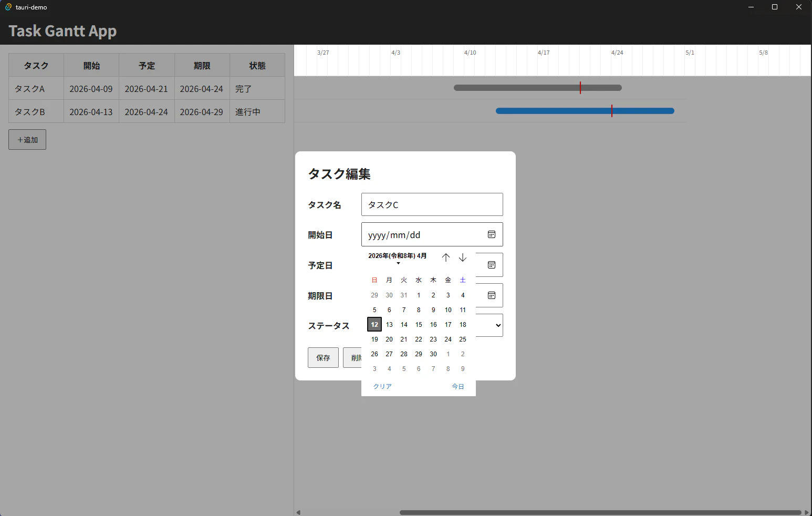Image resolution: width=812 pixels, height=516 pixels.
Task: Maximize the tauri-demo window
Action: point(775,7)
